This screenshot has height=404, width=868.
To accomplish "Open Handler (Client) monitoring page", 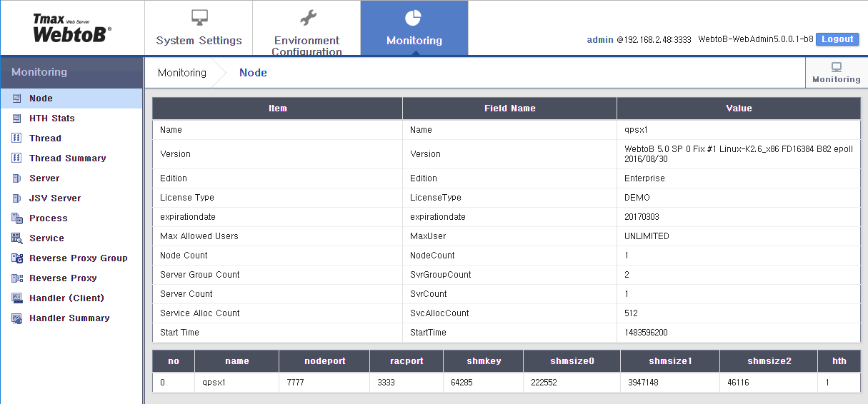I will pyautogui.click(x=71, y=298).
